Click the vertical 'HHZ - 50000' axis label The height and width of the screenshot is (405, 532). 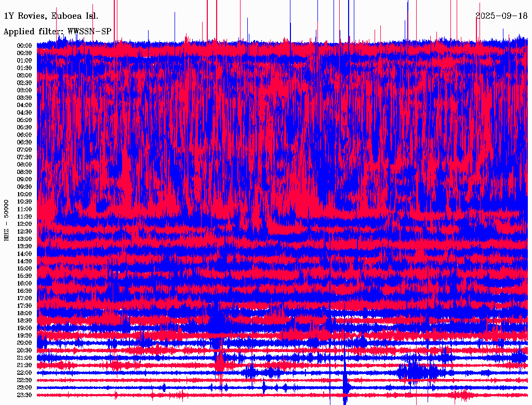pos(7,220)
